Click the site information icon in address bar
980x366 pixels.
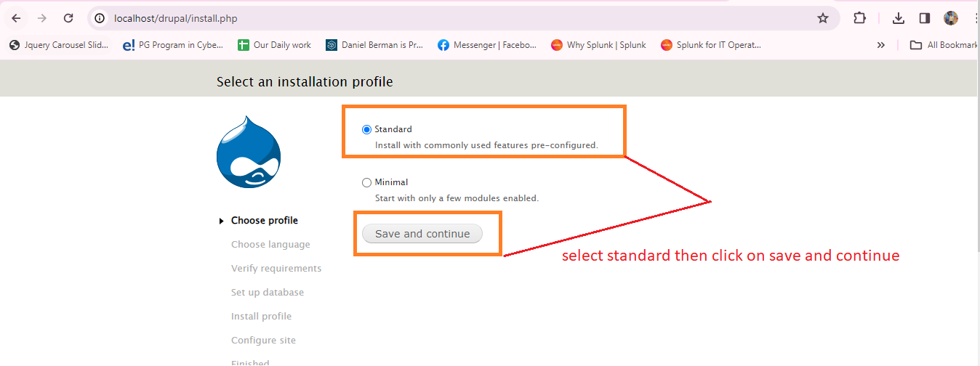pos(100,18)
